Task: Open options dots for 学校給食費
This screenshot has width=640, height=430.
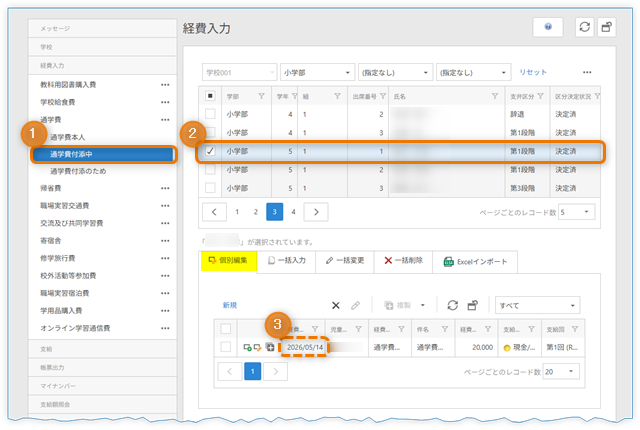Action: [165, 102]
